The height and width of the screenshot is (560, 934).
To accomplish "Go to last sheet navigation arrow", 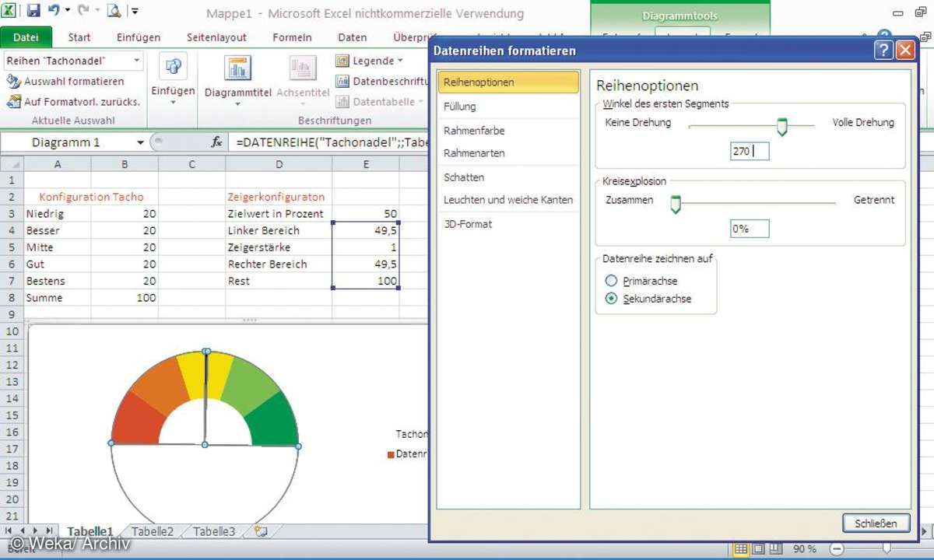I will click(x=50, y=530).
